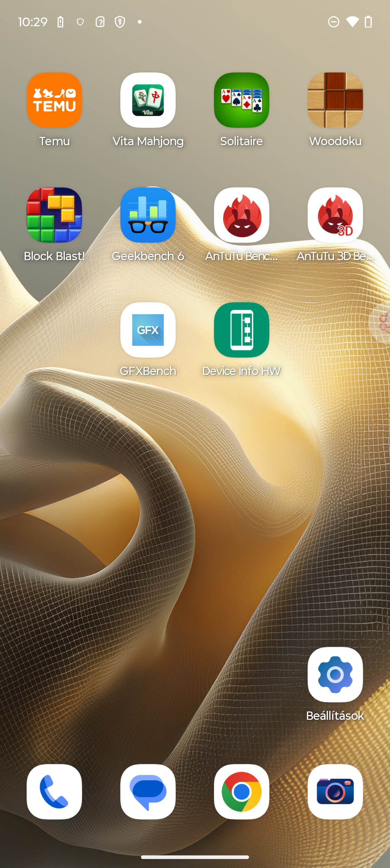This screenshot has height=868, width=390.
Task: Tap the navigation gesture bar
Action: click(x=195, y=857)
